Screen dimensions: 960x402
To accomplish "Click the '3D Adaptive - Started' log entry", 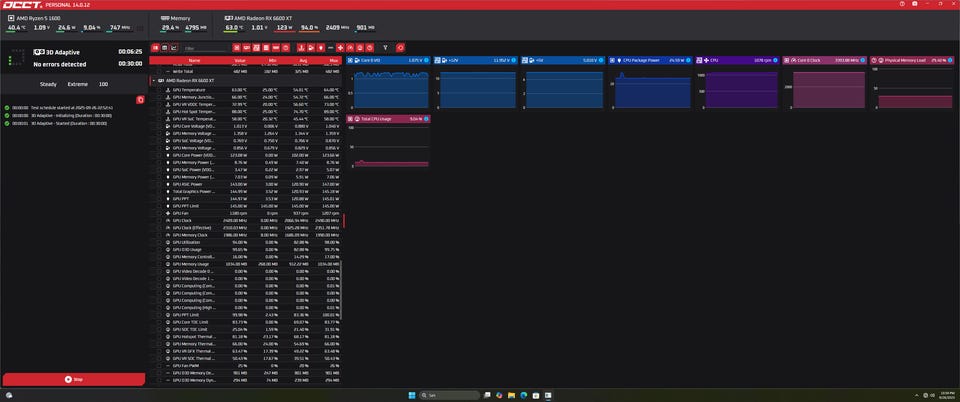I will pyautogui.click(x=69, y=123).
